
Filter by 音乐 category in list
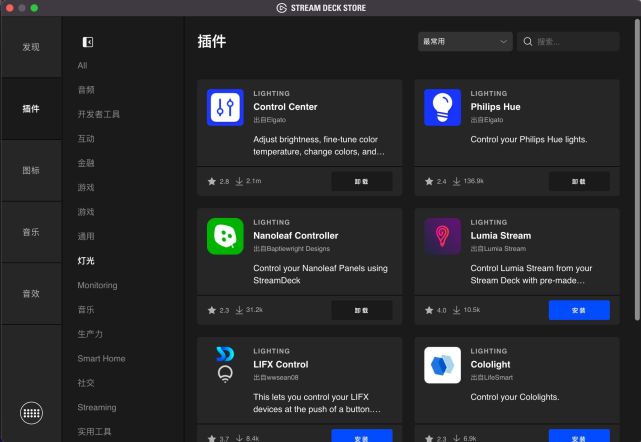86,310
